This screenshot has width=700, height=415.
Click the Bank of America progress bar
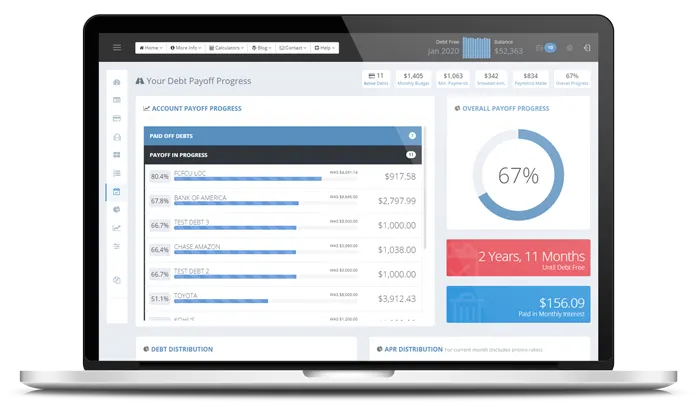coord(266,203)
